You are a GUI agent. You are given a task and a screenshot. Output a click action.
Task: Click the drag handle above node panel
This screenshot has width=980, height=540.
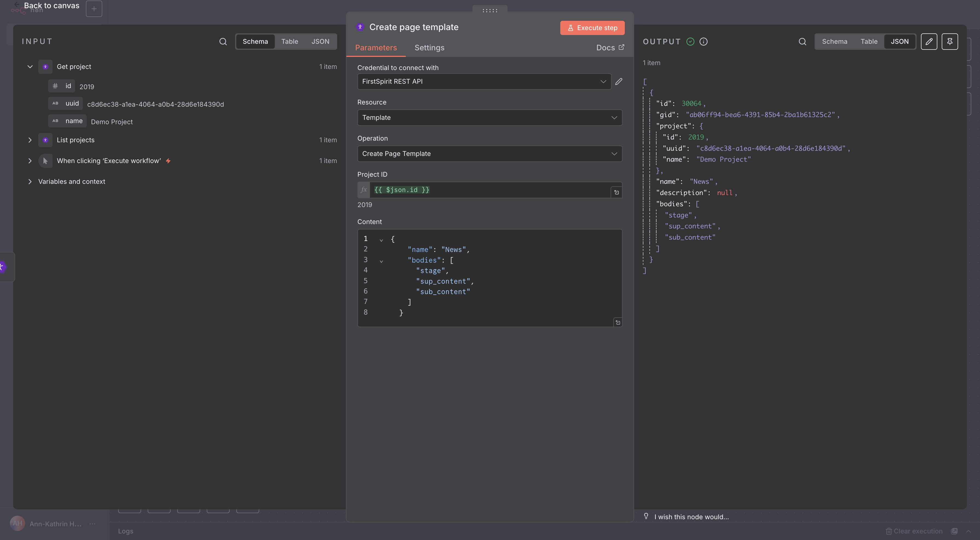tap(490, 10)
